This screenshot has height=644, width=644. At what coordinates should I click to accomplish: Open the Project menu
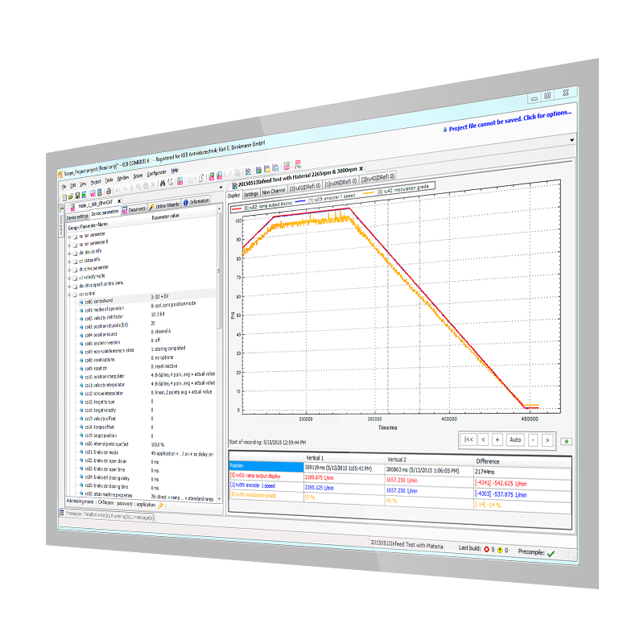(x=96, y=183)
